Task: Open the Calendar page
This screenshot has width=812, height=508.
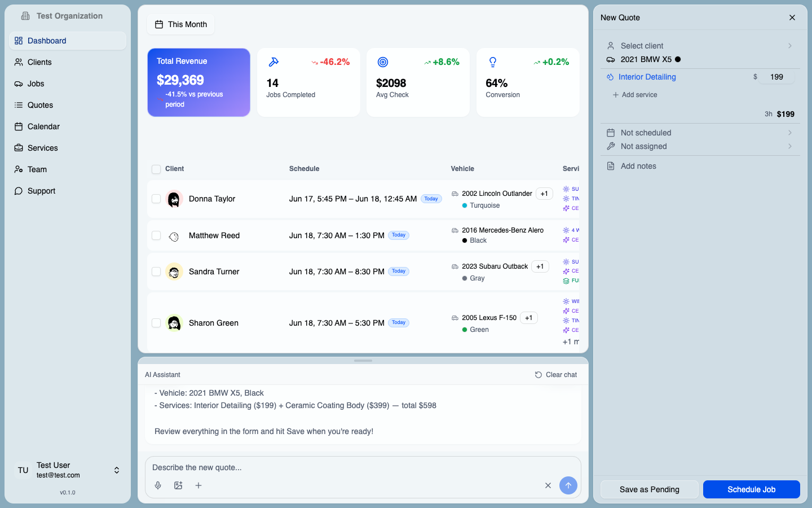Action: coord(68,126)
